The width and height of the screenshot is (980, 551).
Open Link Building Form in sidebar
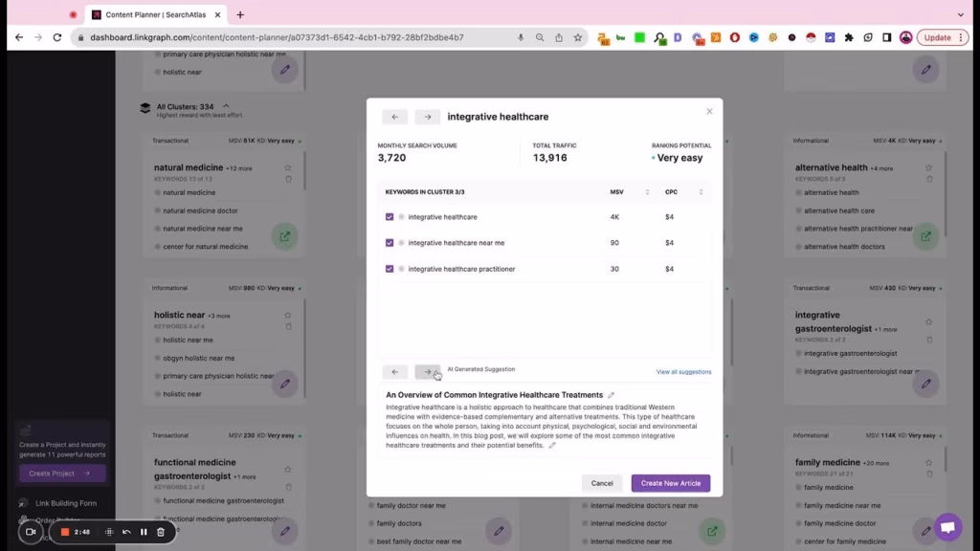[66, 503]
